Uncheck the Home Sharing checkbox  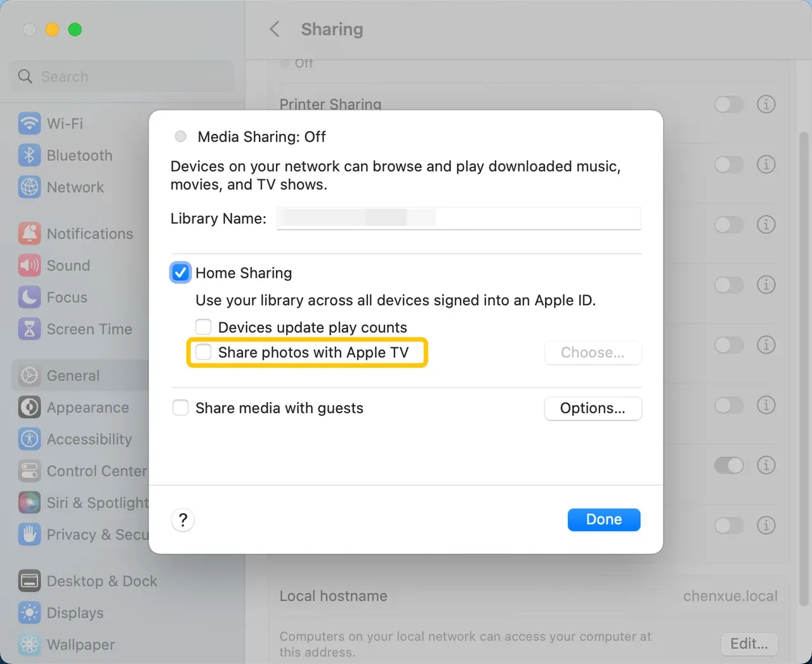click(x=181, y=273)
